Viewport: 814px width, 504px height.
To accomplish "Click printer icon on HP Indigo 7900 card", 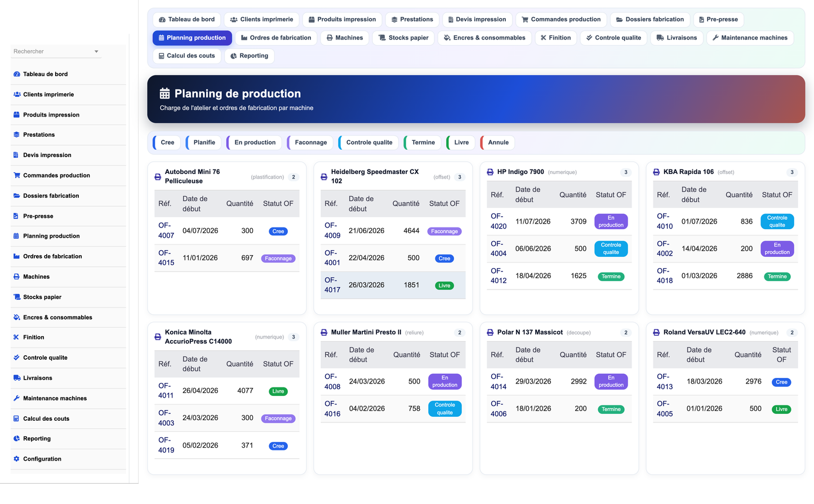I will pos(490,172).
